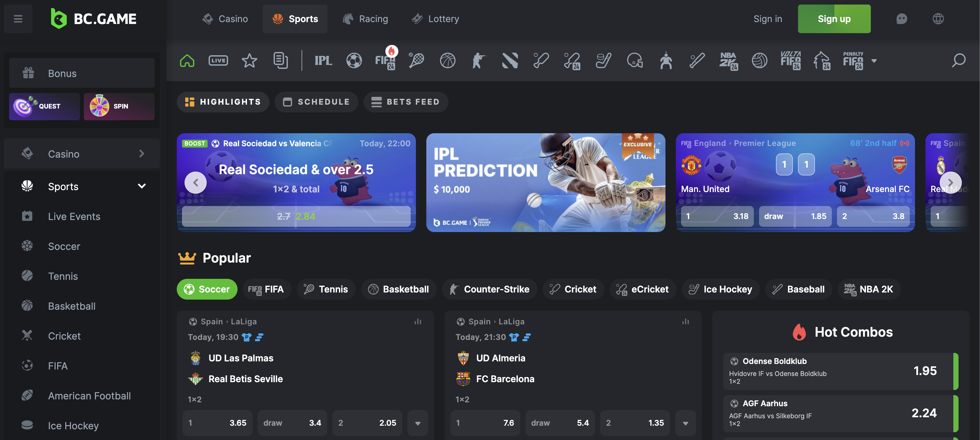This screenshot has width=980, height=440.
Task: Click the Sign up button
Action: (834, 19)
